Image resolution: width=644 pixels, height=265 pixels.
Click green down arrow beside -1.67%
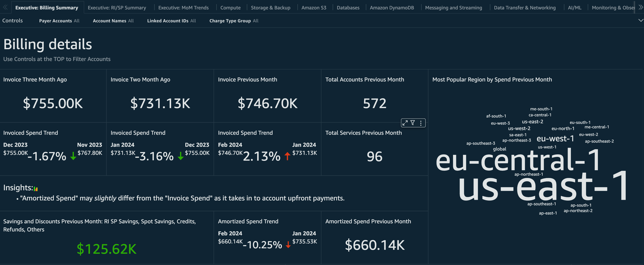pos(73,156)
